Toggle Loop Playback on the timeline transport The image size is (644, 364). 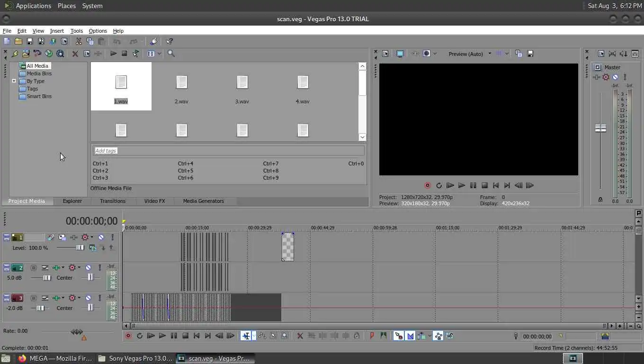tap(139, 336)
